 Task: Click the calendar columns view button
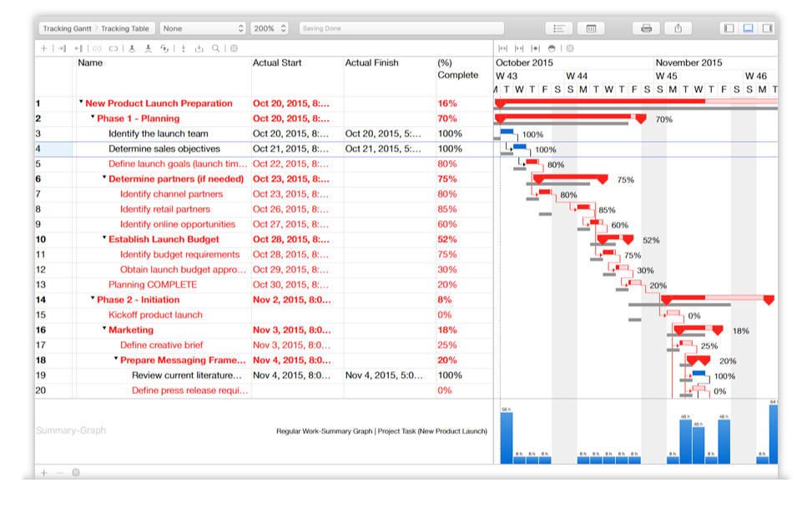pos(591,28)
